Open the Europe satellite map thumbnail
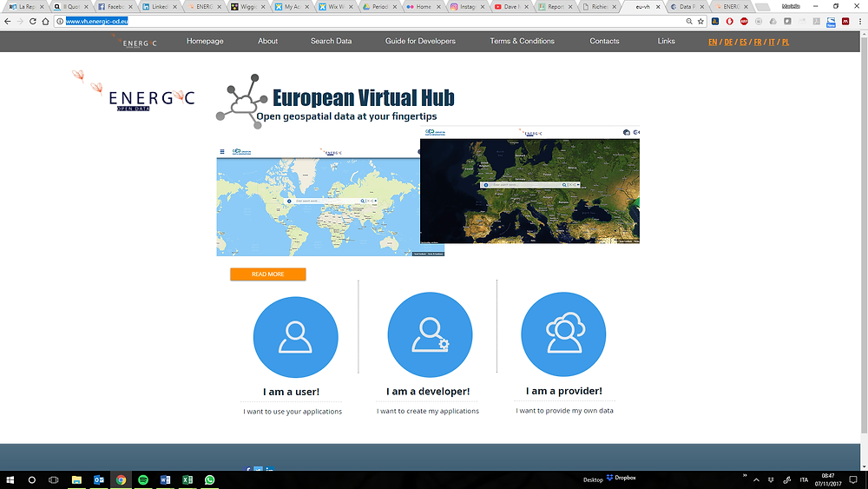868x489 pixels. tap(529, 186)
